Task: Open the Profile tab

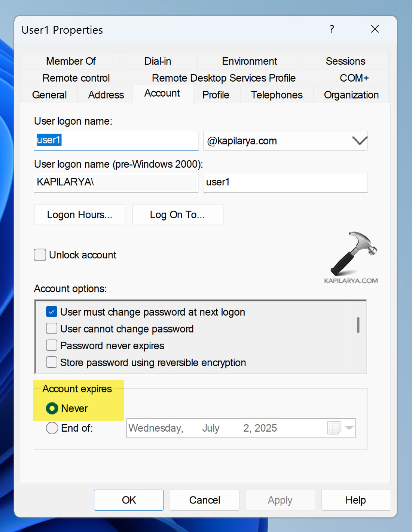Action: 216,95
